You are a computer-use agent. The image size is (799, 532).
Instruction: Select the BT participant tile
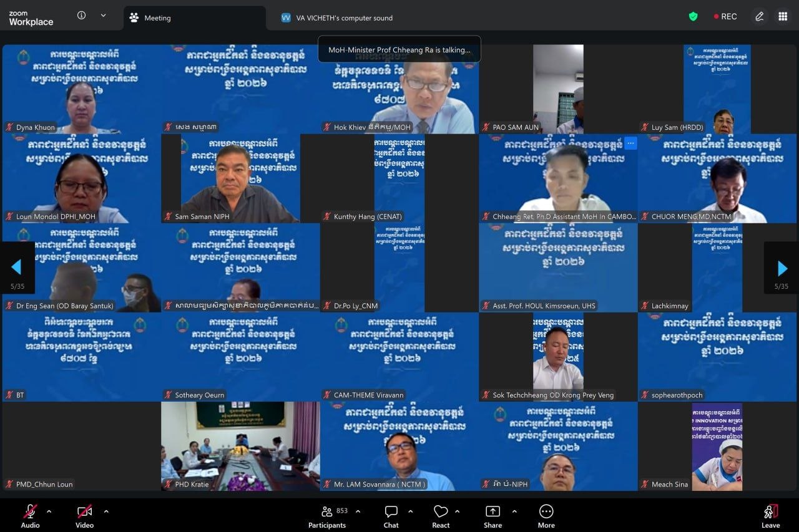click(82, 357)
